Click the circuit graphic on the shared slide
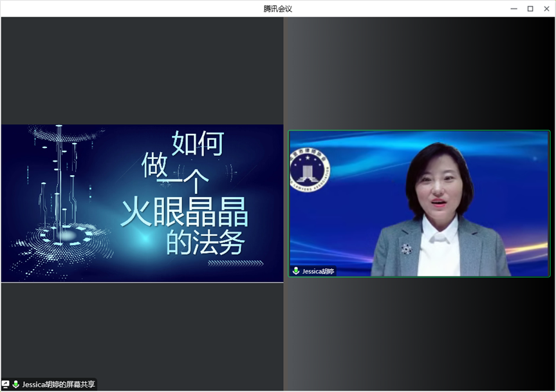 click(61, 193)
